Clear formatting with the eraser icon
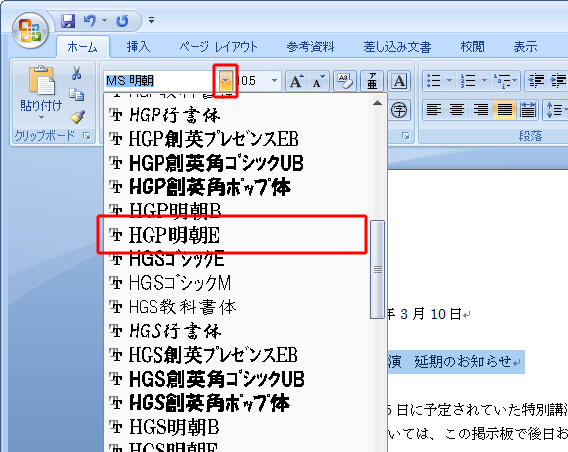This screenshot has height=452, width=568. [344, 81]
